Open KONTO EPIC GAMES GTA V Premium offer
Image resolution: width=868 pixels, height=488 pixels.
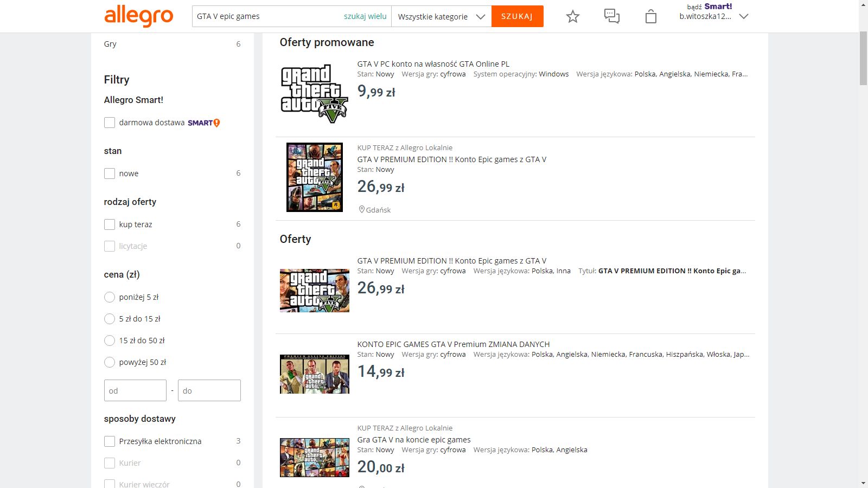454,344
